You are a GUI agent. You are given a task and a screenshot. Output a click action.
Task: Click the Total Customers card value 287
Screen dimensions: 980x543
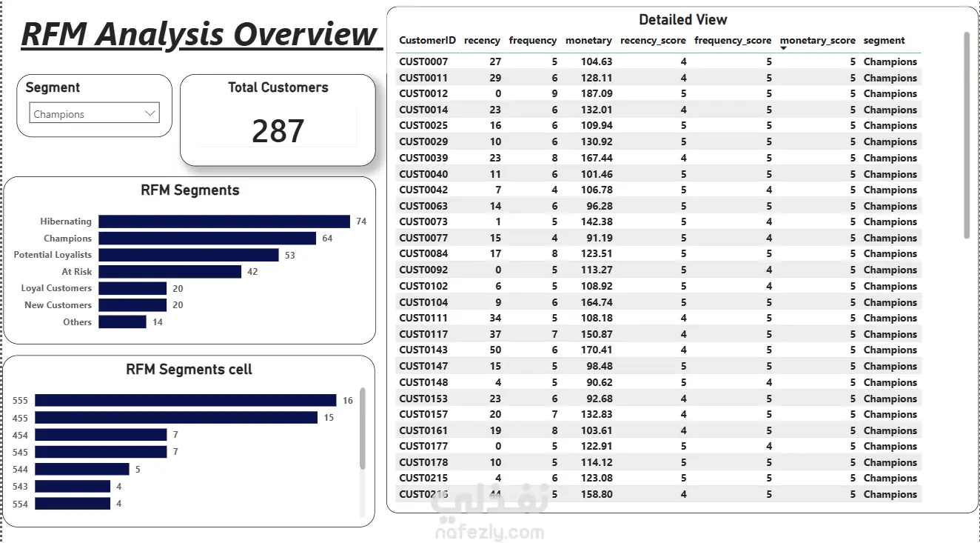(278, 131)
